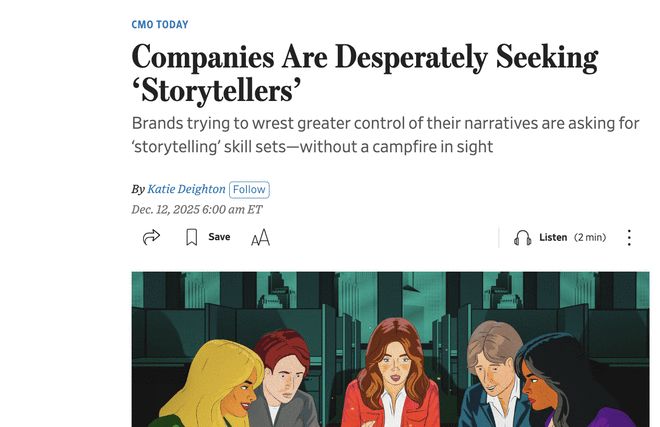This screenshot has height=427, width=660.
Task: Open the article's lead illustration
Action: (x=390, y=300)
